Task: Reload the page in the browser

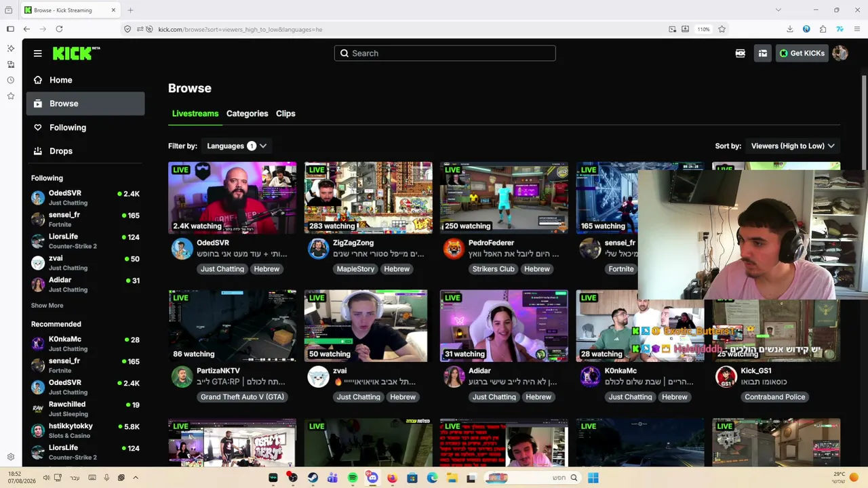Action: 59,29
